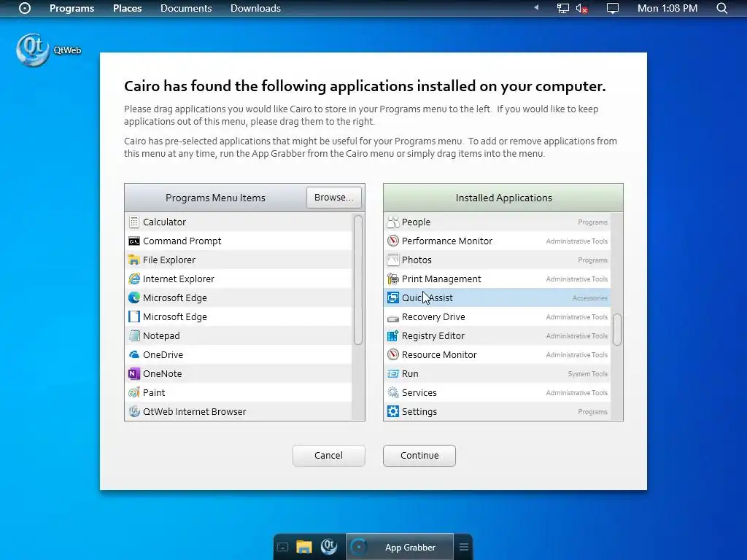Click the "Recovery Drive" text label

433,316
